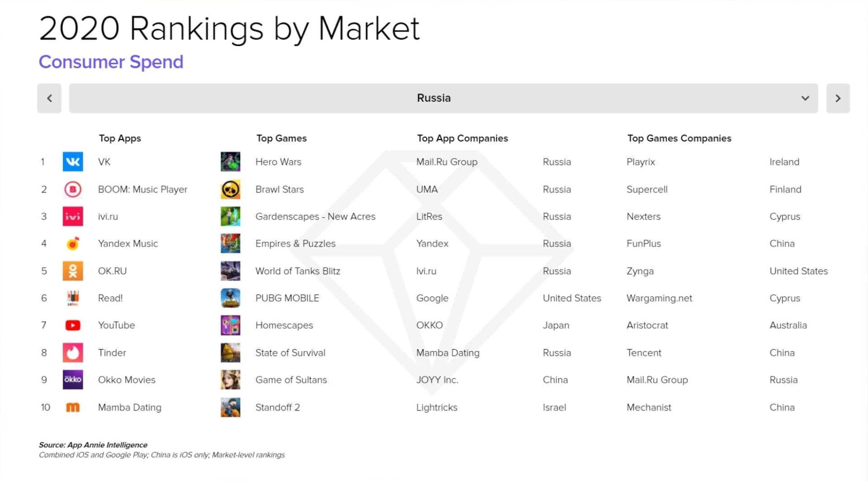
Task: Click the Hero Wars game thumbnail
Action: (231, 162)
